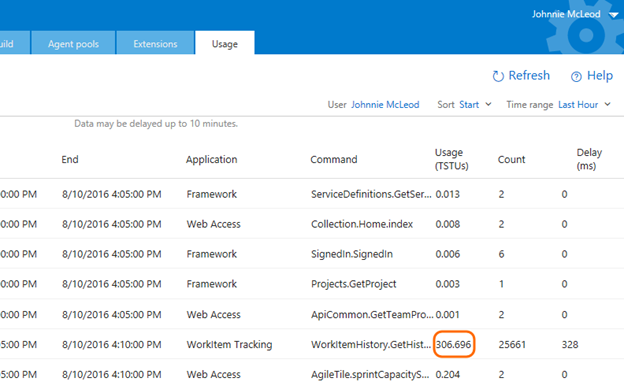Click the highlighted 306.696 usage value

pos(453,344)
